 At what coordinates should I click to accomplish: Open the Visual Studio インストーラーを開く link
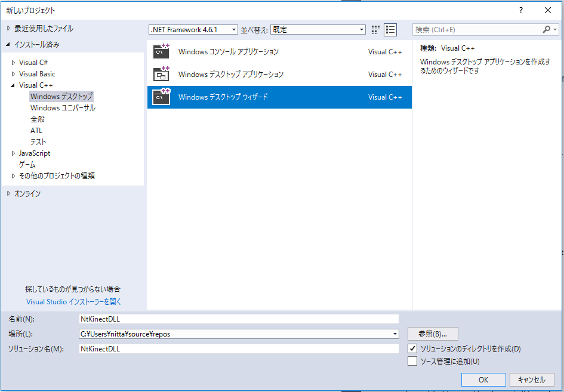[x=73, y=302]
